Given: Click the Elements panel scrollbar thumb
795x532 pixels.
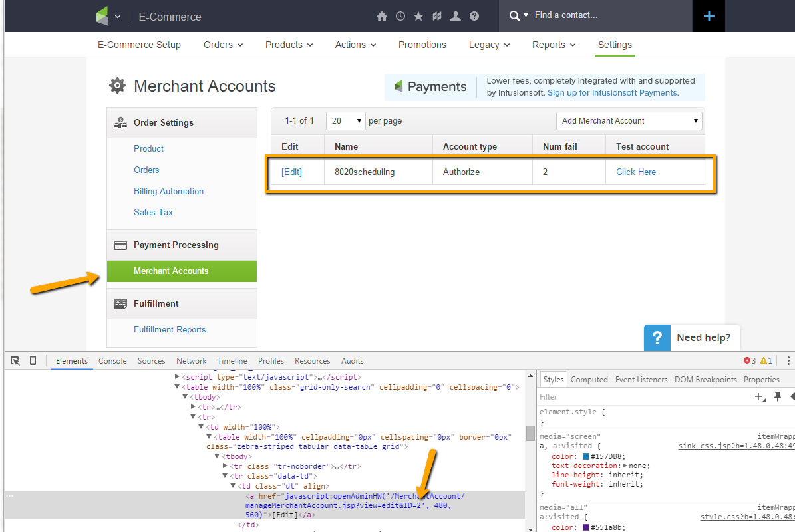Looking at the screenshot, I should click(530, 433).
